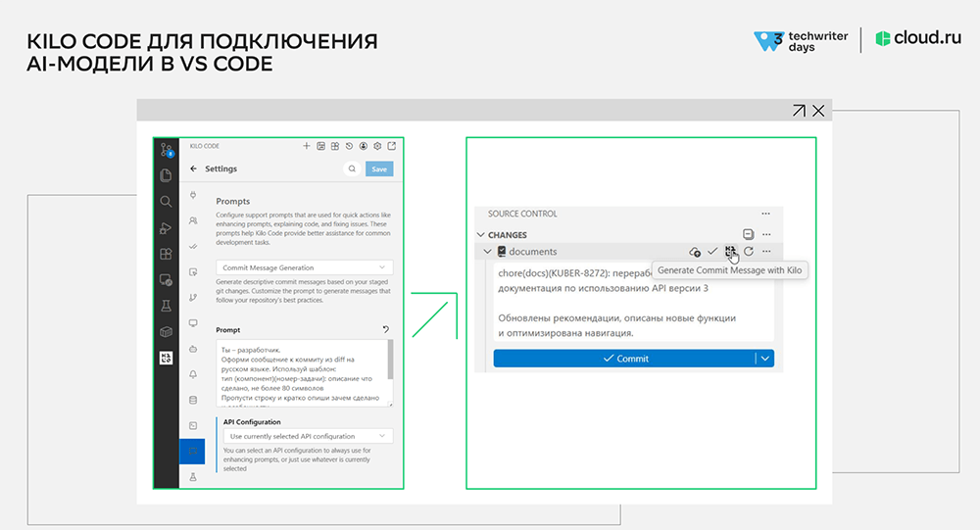Open Checkpoints git-branch settings tab
This screenshot has width=980, height=530.
(193, 298)
